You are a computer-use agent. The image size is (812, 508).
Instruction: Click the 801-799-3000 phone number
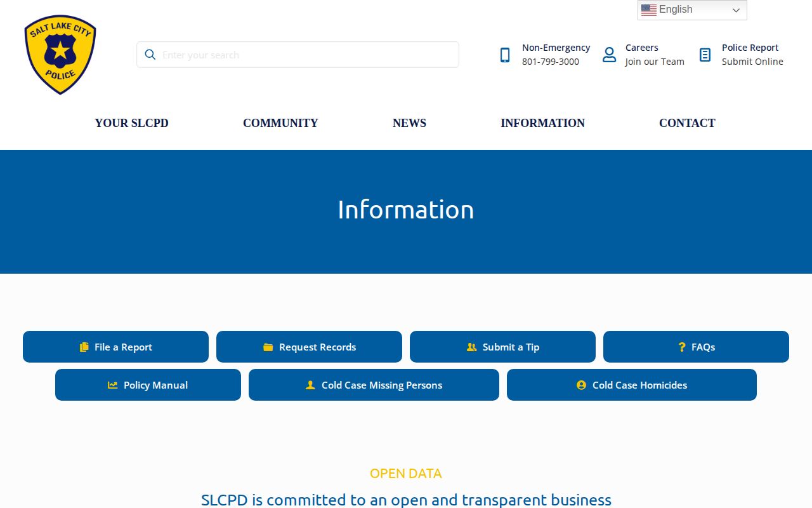[551, 62]
